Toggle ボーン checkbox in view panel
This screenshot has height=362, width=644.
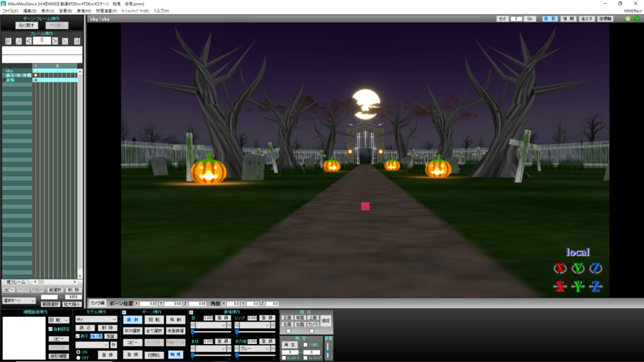(312, 331)
